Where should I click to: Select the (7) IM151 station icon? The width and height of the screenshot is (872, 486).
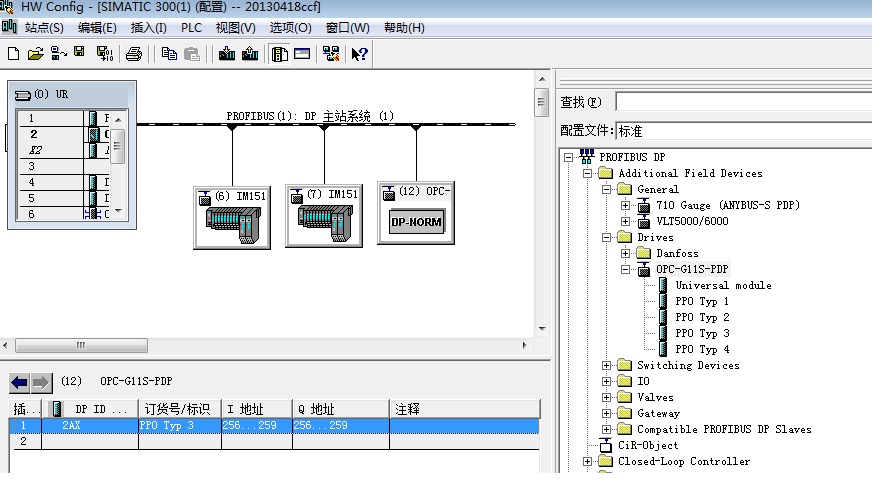point(324,216)
